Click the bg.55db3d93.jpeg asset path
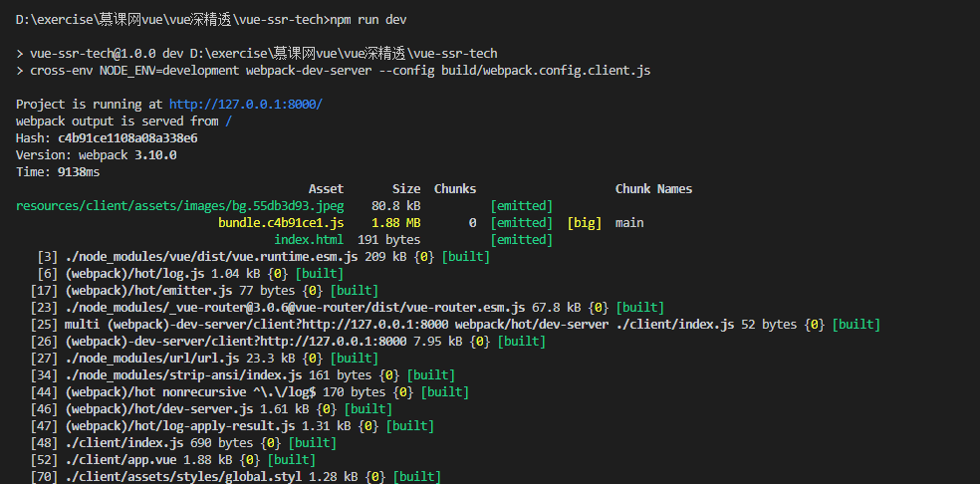Screen dimensions: 980x484 coord(180,206)
